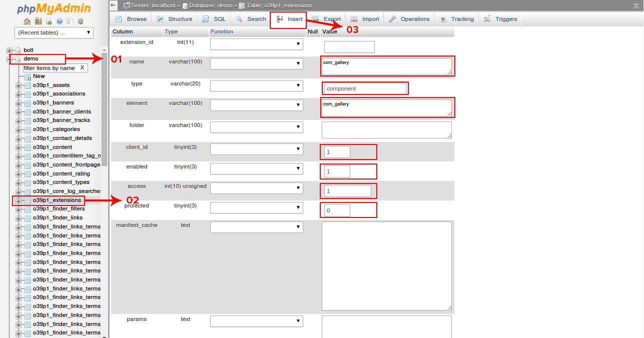644x338 pixels.
Task: Click the bolt database cylinder icon
Action: coord(19,50)
